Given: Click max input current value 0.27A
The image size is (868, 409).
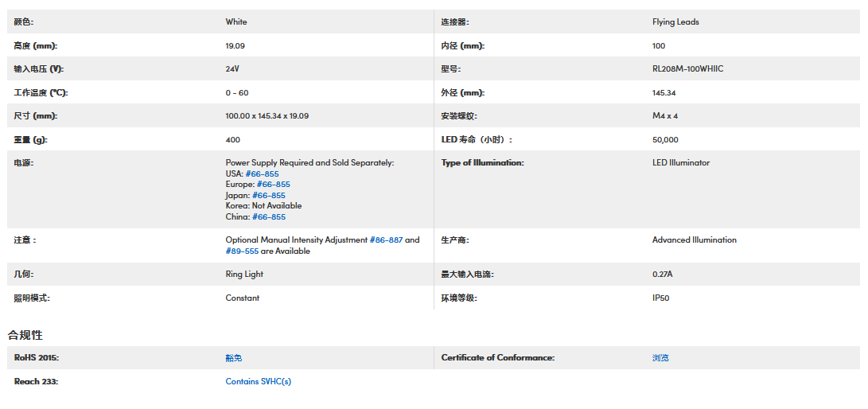Looking at the screenshot, I should 664,275.
